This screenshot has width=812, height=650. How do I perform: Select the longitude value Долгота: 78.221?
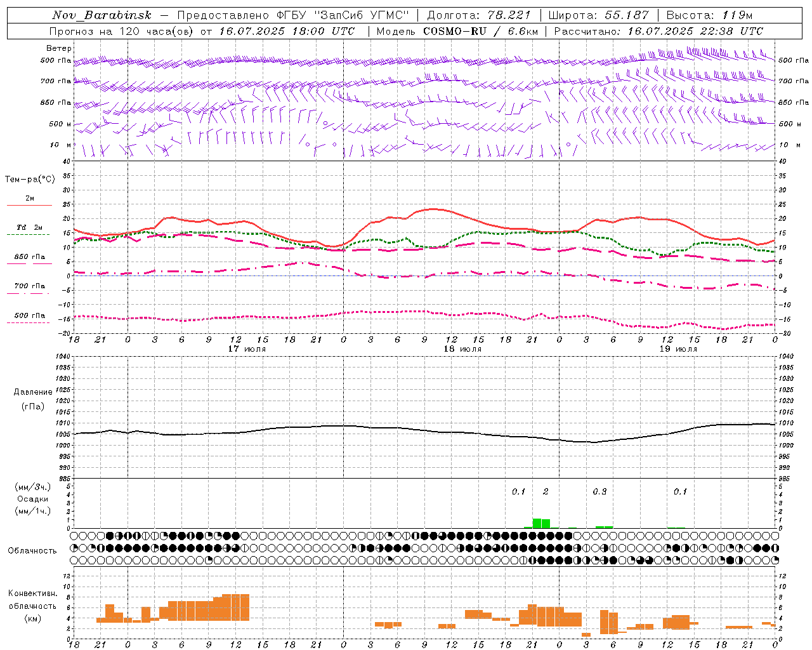(479, 15)
